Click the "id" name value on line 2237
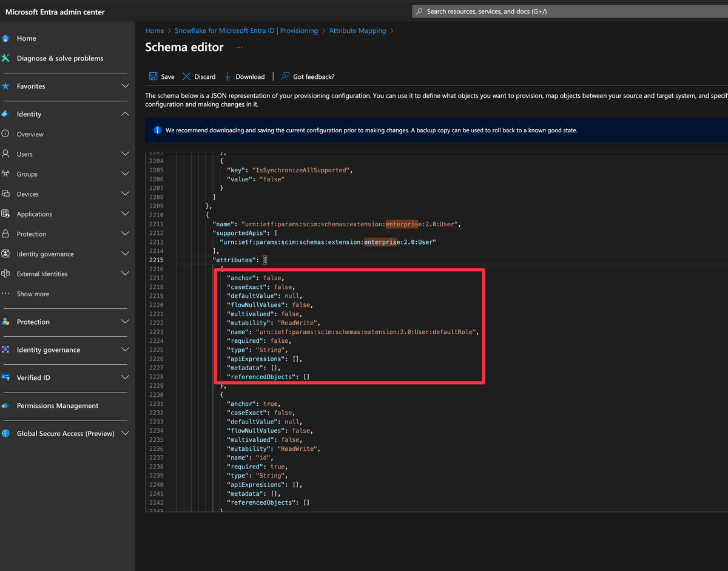Viewport: 728px width, 571px height. (263, 458)
